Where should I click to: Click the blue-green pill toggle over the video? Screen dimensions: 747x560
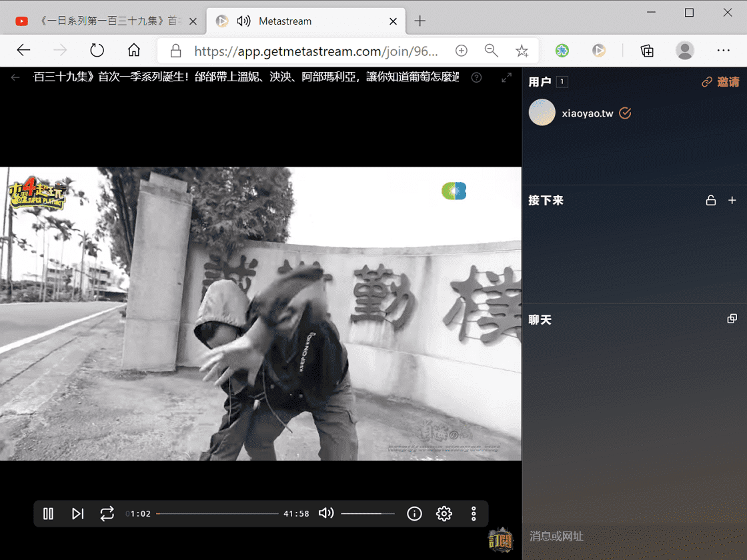[454, 191]
